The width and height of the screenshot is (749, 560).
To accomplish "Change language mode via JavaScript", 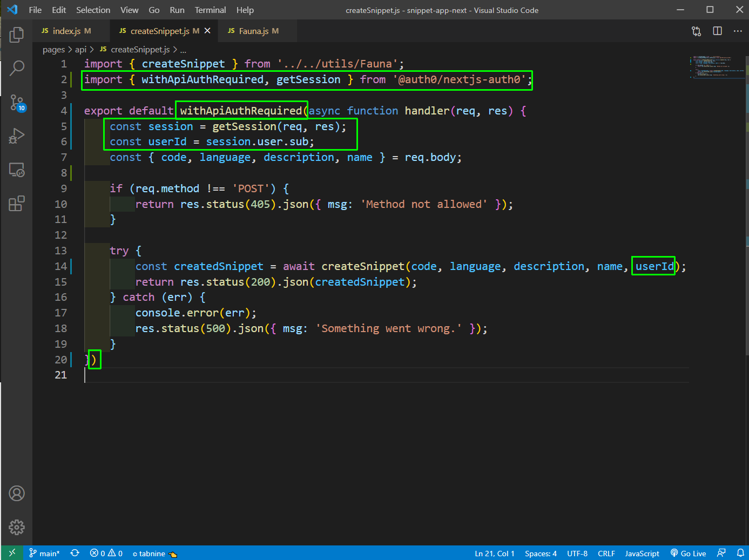I will click(642, 553).
